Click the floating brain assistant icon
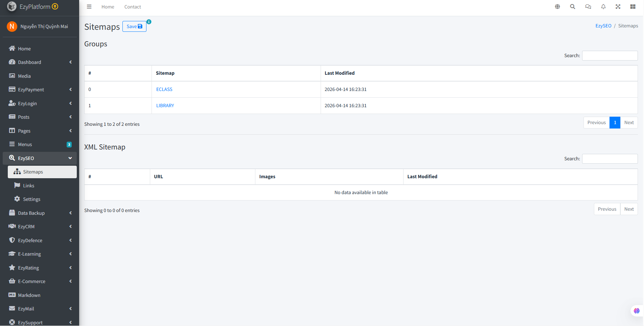644x326 pixels. [637, 311]
